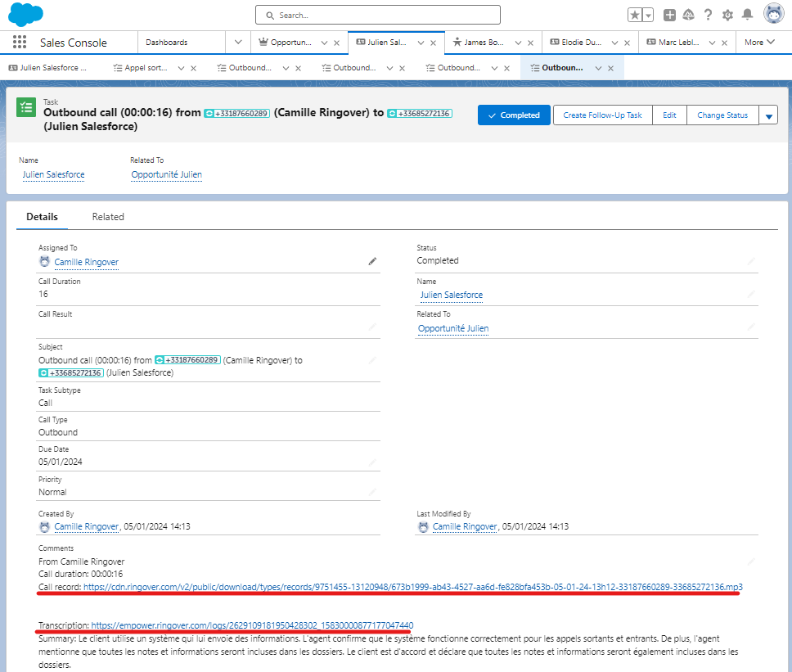Close the Marc Lebl... workspace tab

[724, 43]
